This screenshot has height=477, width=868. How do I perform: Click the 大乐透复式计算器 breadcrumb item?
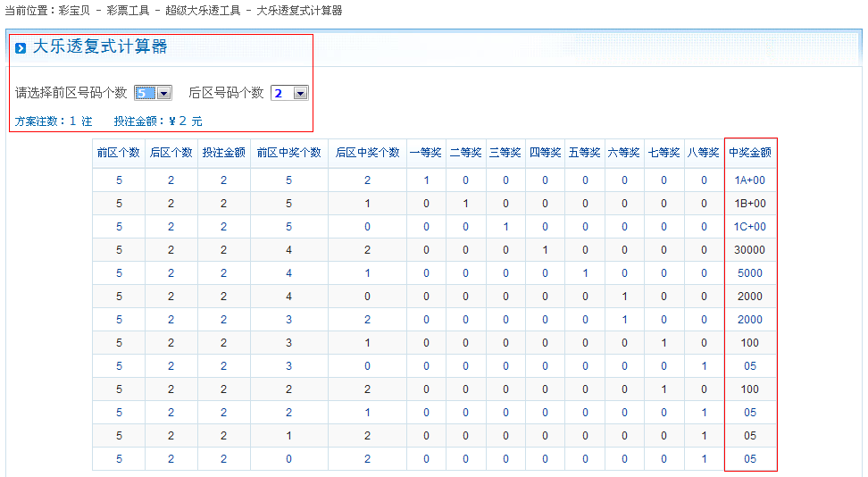[299, 11]
